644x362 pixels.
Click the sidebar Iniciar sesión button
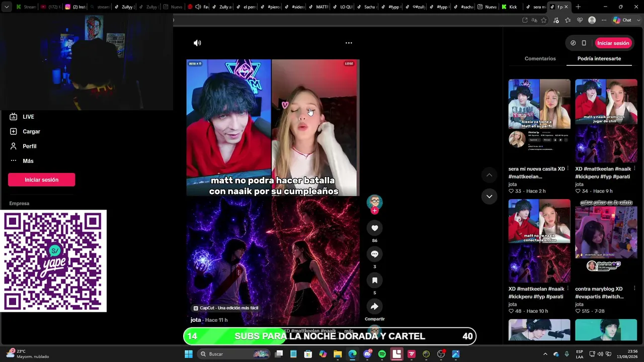(41, 180)
